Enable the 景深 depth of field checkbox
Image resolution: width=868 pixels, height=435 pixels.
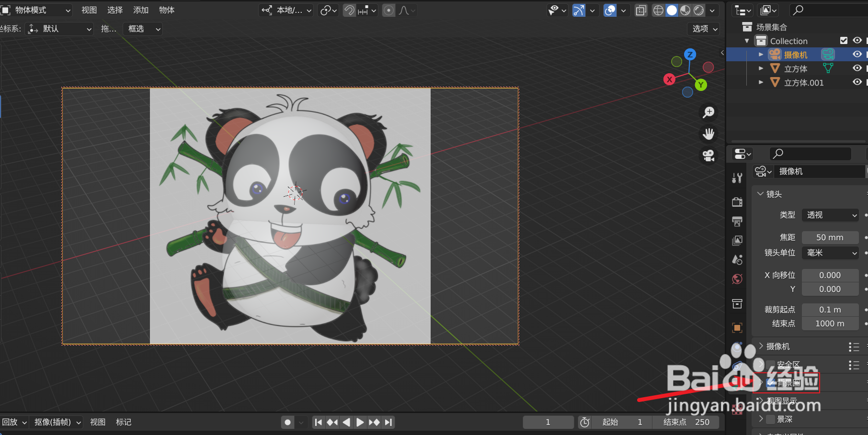tap(770, 419)
